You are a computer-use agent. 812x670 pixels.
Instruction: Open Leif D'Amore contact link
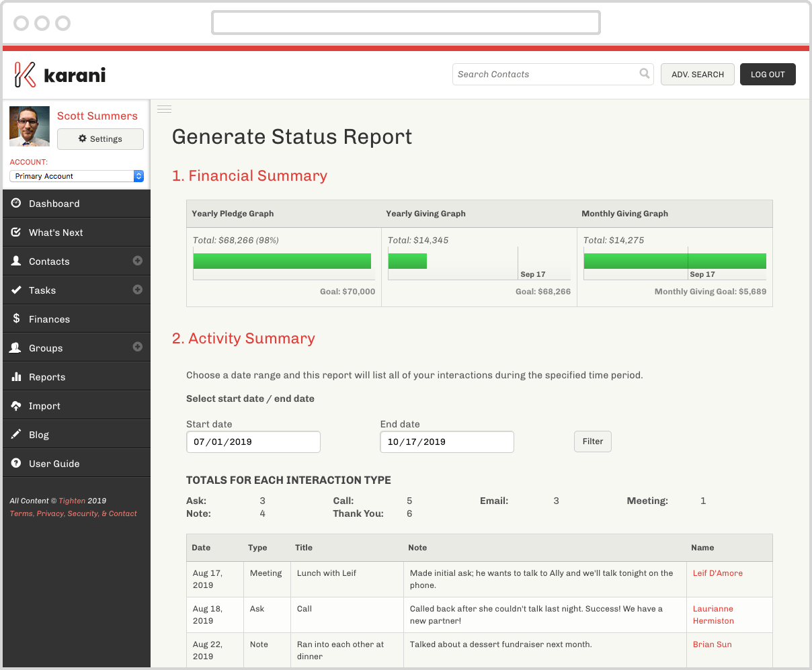click(717, 573)
